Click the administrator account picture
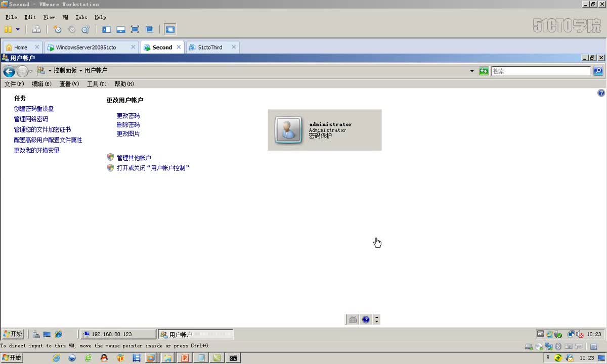The width and height of the screenshot is (607, 364). point(289,130)
